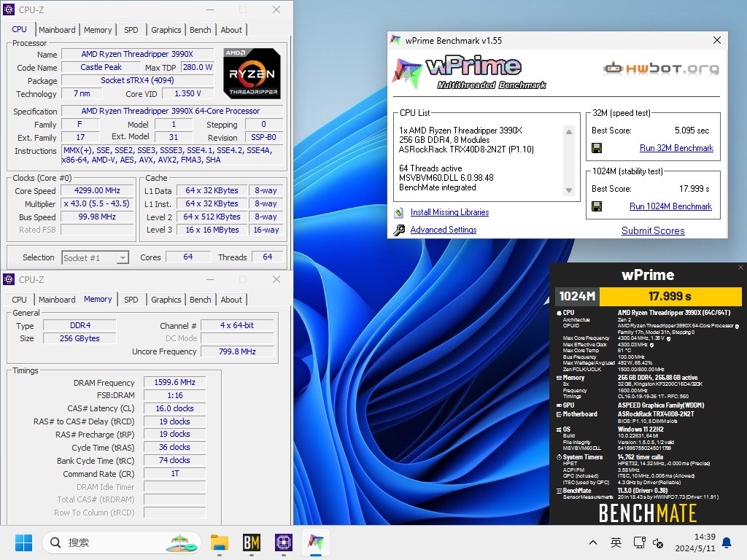Open the About tab in the lower CPU-Z
This screenshot has height=560, width=747.
click(x=231, y=300)
